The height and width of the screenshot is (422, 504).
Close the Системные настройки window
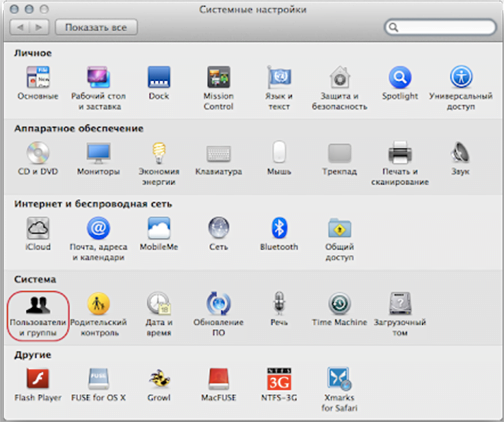(14, 9)
